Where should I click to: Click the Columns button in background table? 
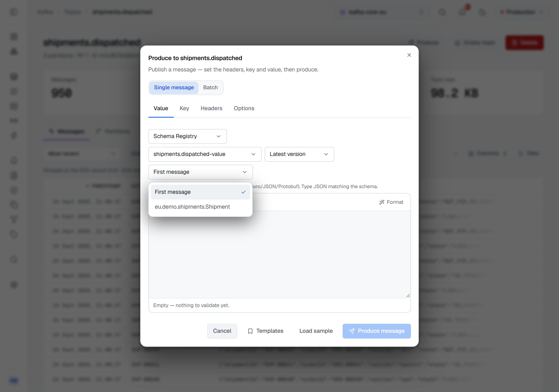tap(487, 153)
